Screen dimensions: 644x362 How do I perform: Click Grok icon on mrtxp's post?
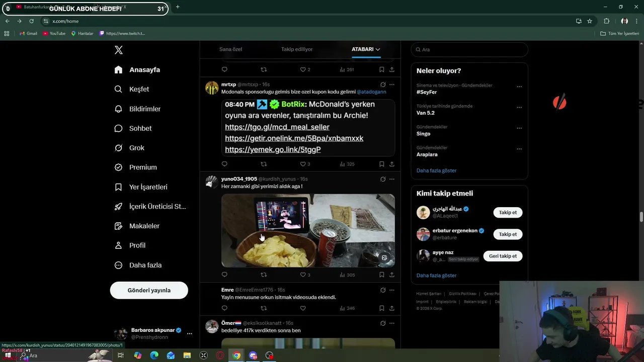[383, 84]
